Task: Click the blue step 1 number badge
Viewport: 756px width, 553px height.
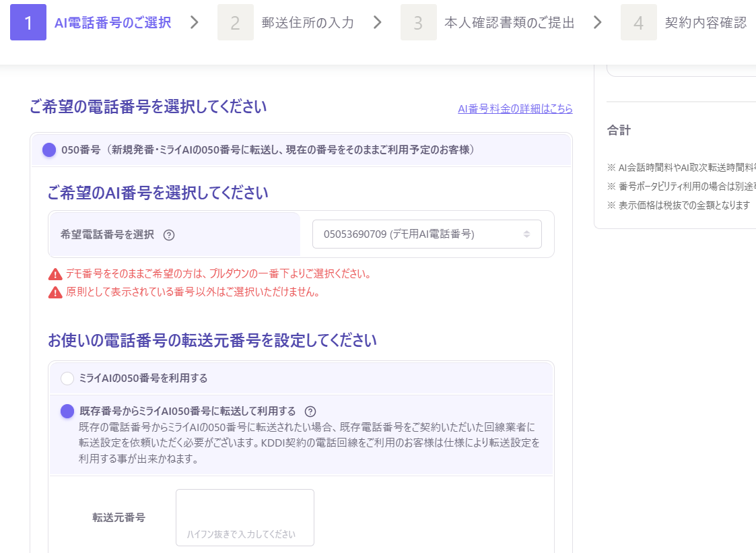Action: (28, 22)
